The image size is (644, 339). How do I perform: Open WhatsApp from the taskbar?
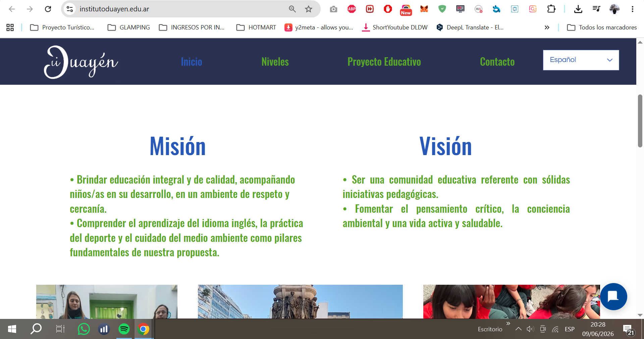pyautogui.click(x=84, y=329)
